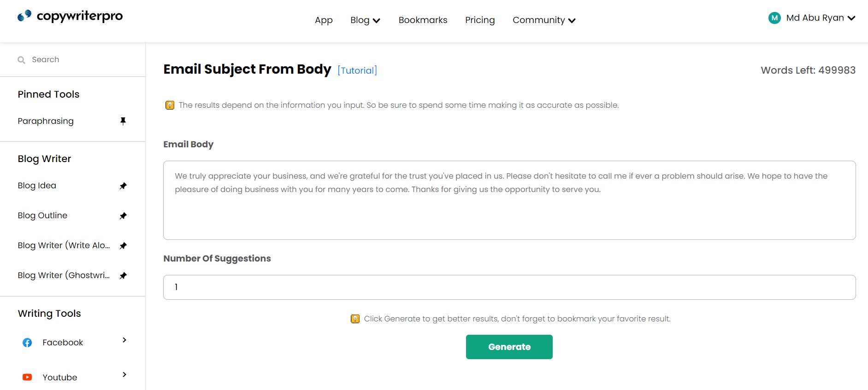Click the copywriterpro logo
This screenshot has height=390, width=868.
70,17
